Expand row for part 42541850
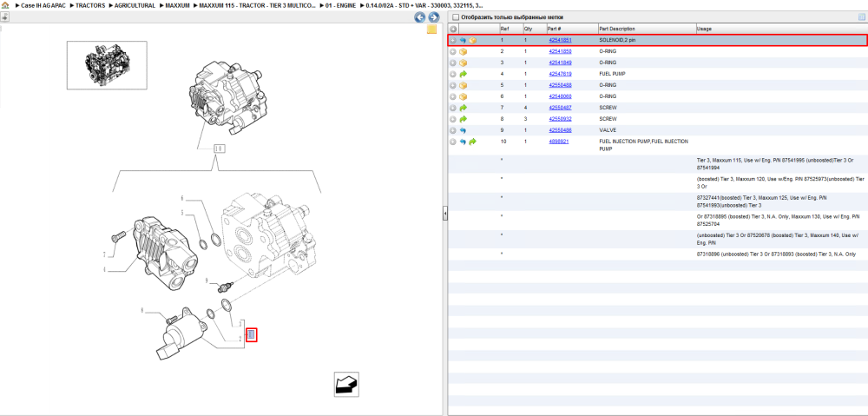 [453, 51]
